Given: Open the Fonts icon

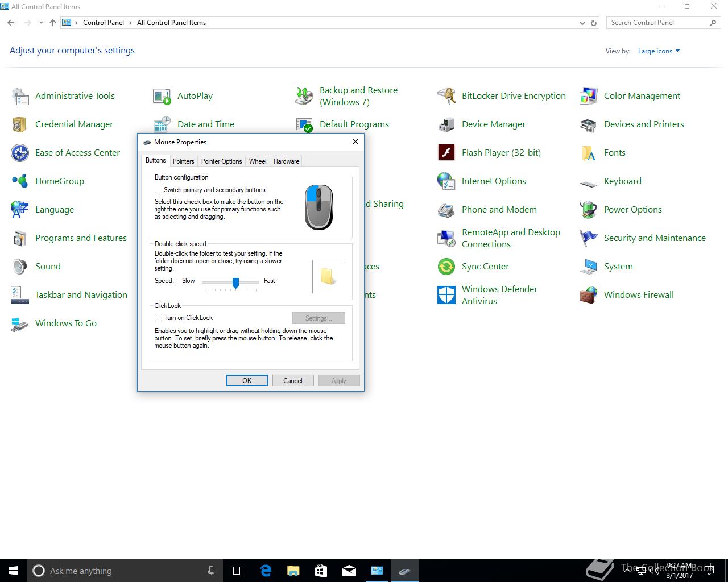Looking at the screenshot, I should [589, 153].
